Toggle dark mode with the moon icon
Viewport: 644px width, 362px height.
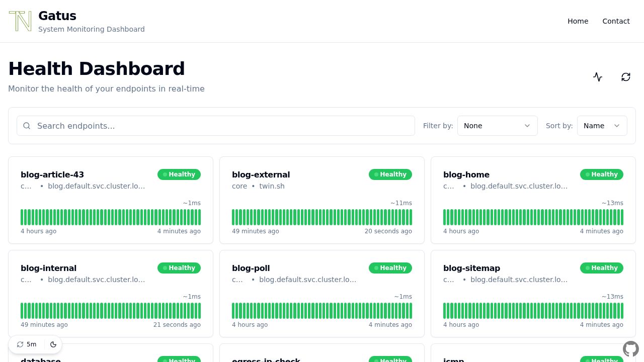click(53, 344)
